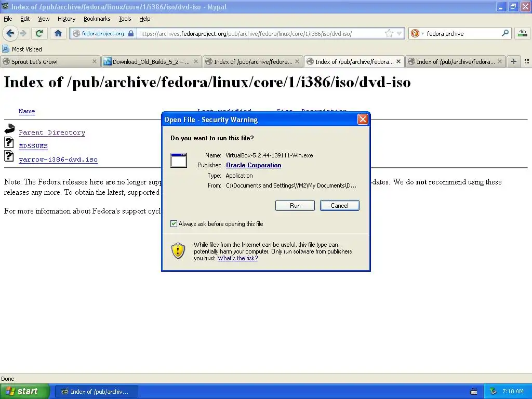Open the URL history dropdown arrow

click(400, 33)
